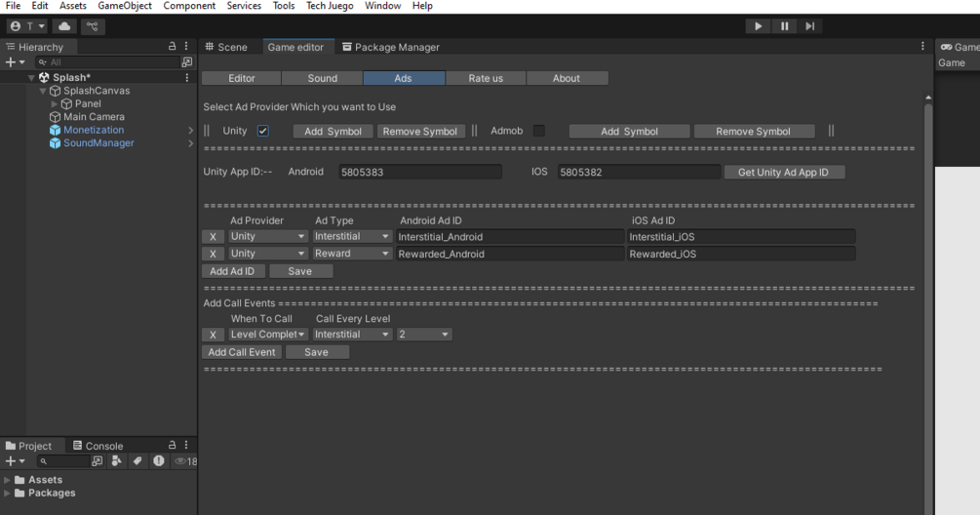Toggle the hidden packages eye icon
The height and width of the screenshot is (515, 980).
(180, 461)
